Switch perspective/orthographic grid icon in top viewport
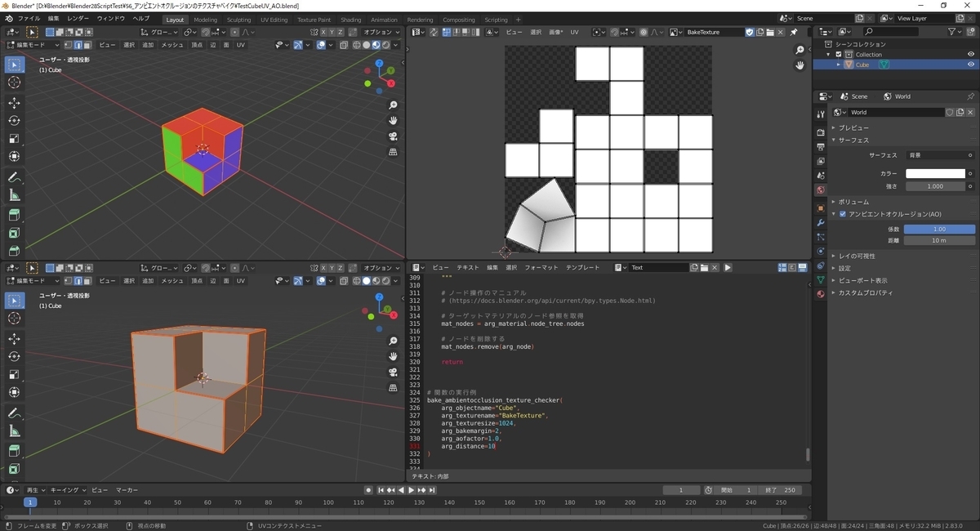Image resolution: width=980 pixels, height=531 pixels. point(393,152)
